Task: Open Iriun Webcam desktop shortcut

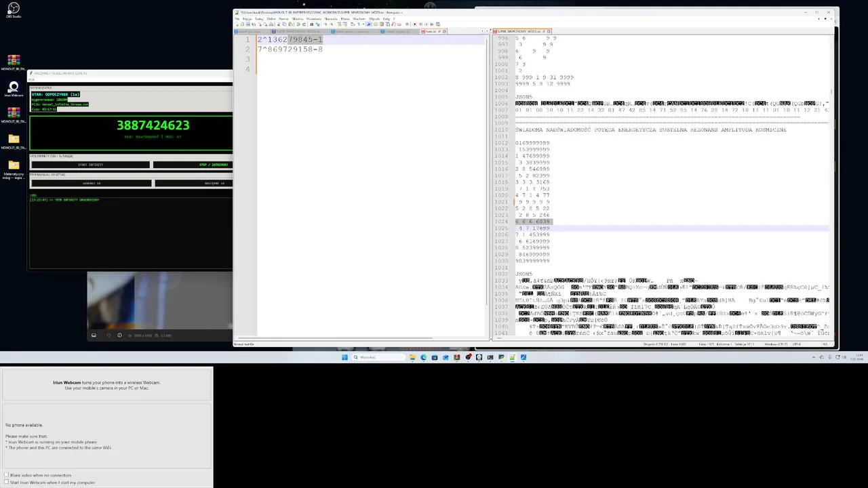Action: pyautogui.click(x=14, y=89)
